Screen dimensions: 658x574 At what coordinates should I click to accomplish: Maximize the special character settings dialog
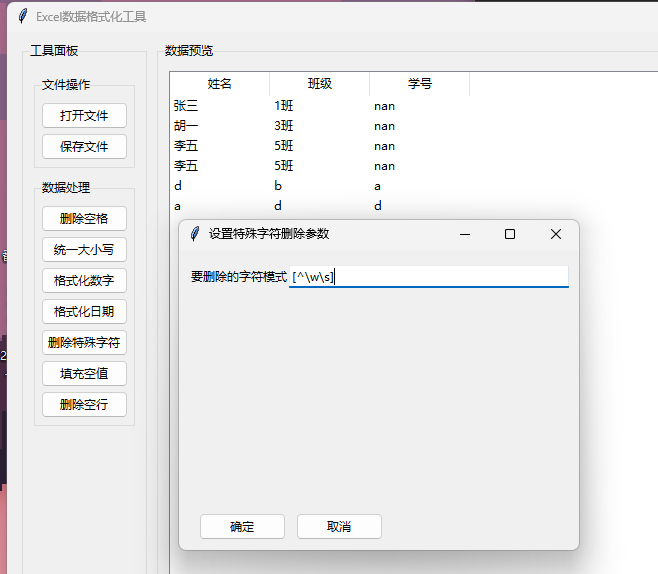pyautogui.click(x=510, y=234)
